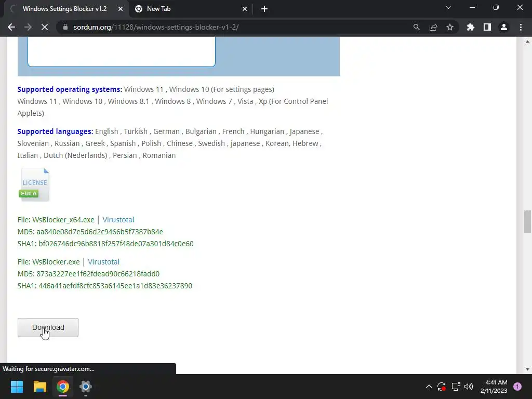Close the Windows Settings Blocker v1.2 tab
This screenshot has height=399, width=532.
[x=121, y=9]
